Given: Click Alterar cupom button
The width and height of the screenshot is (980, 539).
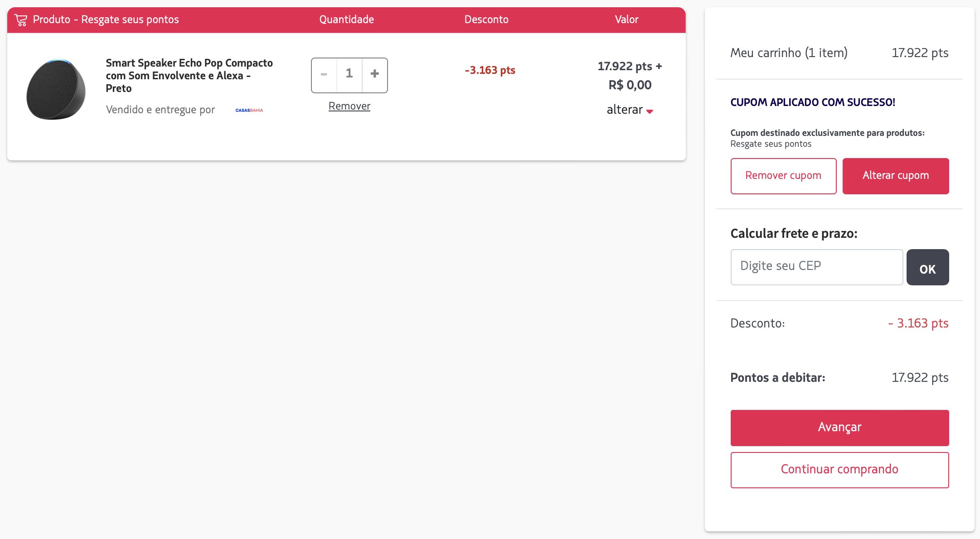Looking at the screenshot, I should click(x=896, y=176).
